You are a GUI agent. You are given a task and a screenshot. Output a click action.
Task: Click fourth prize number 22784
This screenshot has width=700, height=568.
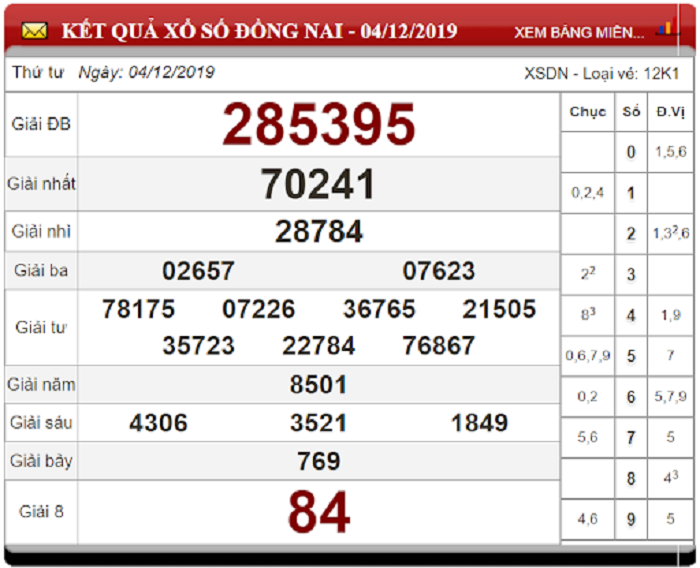pyautogui.click(x=319, y=346)
